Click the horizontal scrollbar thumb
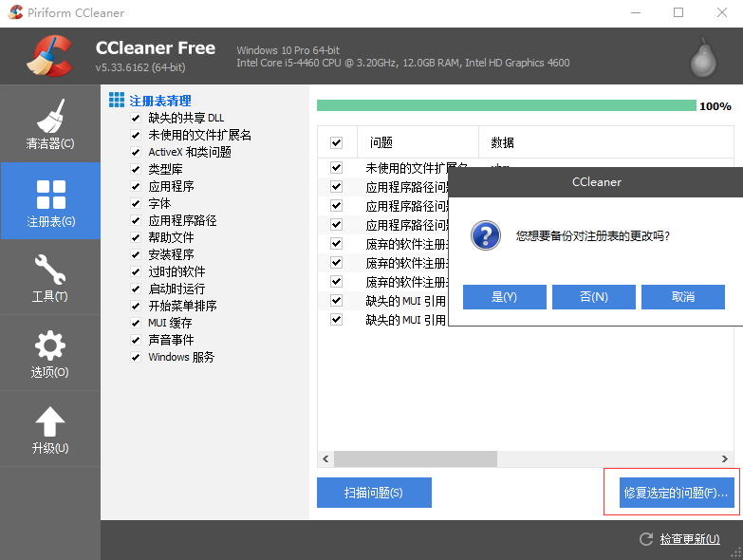 click(416, 458)
